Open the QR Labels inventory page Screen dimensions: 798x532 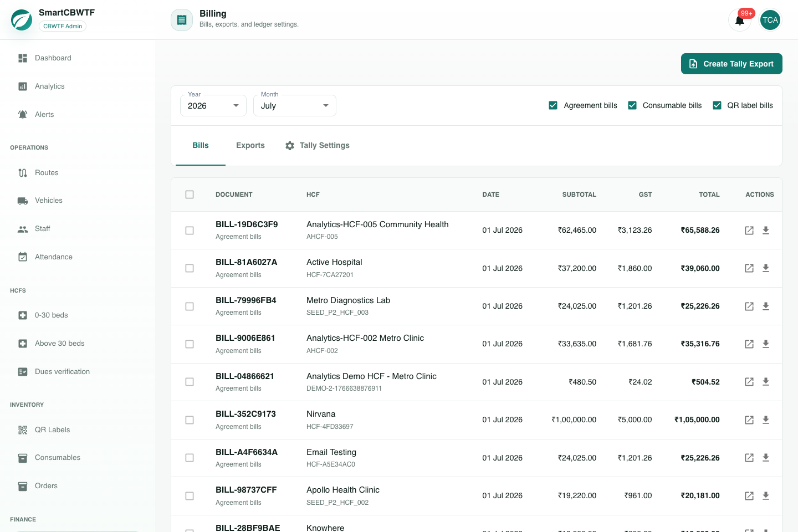[x=78, y=430]
